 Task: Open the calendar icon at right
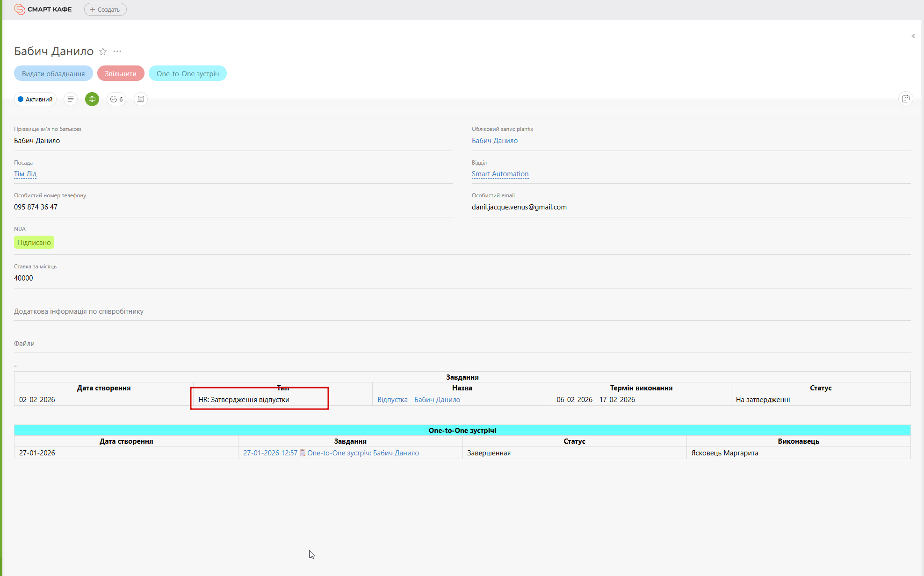[x=906, y=99]
